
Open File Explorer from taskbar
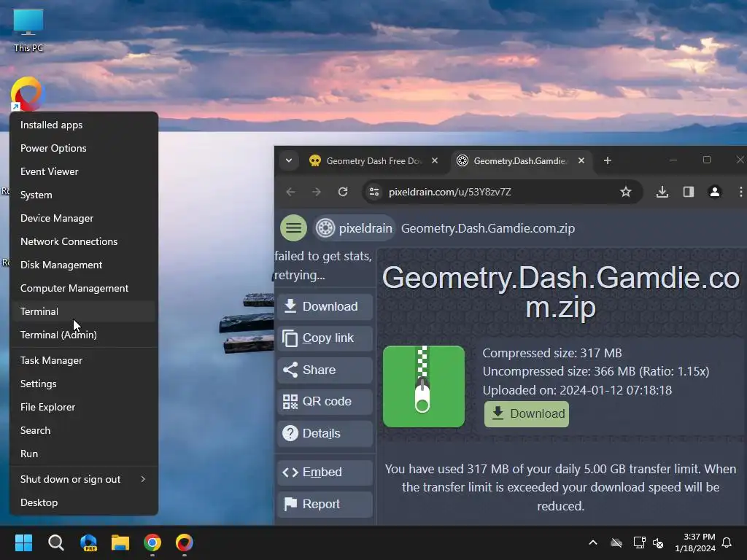point(120,542)
